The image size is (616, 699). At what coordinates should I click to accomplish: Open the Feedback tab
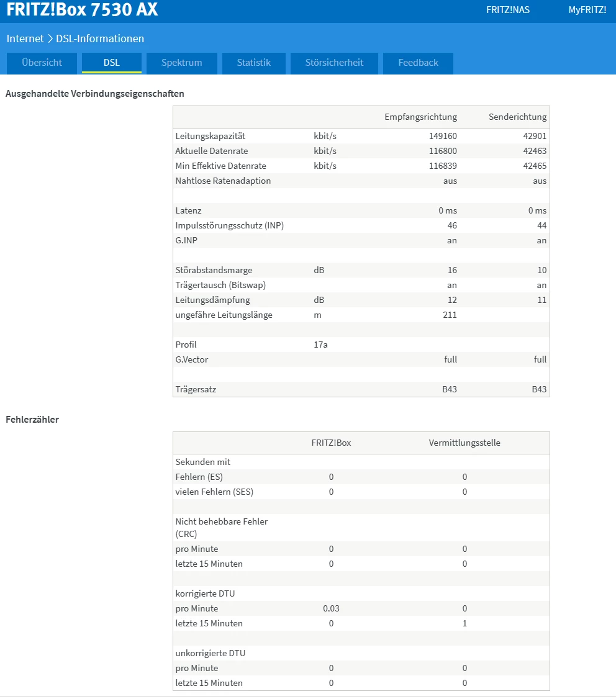click(418, 63)
